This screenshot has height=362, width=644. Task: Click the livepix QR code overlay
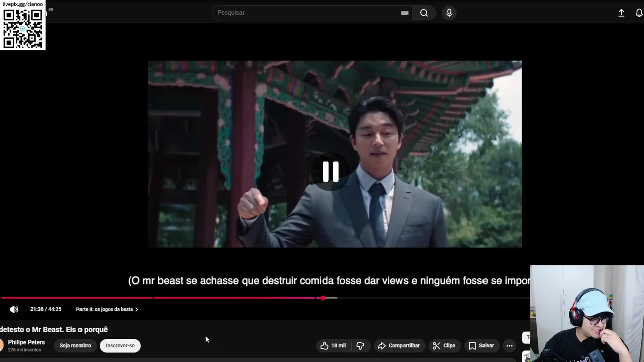point(23,28)
